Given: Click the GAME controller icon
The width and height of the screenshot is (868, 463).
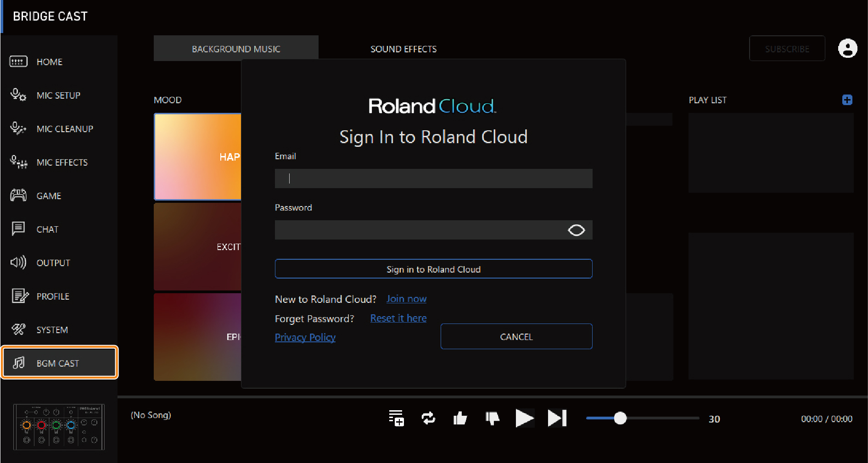Looking at the screenshot, I should [x=18, y=195].
